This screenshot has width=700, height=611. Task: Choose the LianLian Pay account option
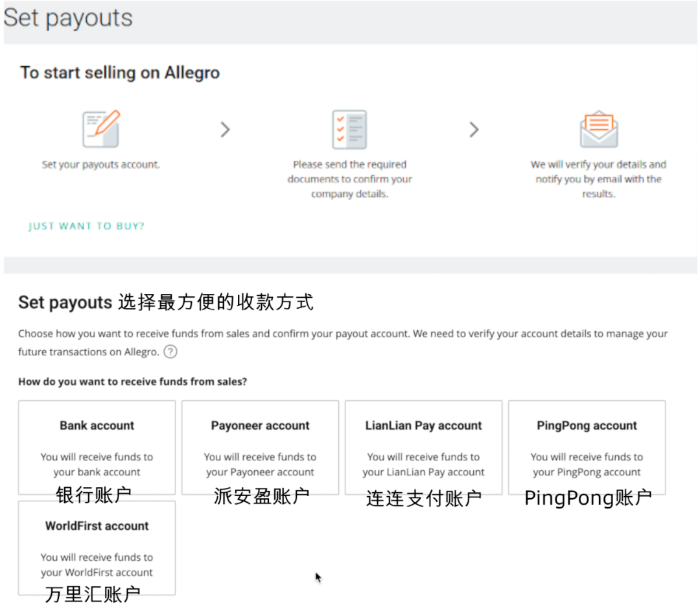click(x=423, y=447)
